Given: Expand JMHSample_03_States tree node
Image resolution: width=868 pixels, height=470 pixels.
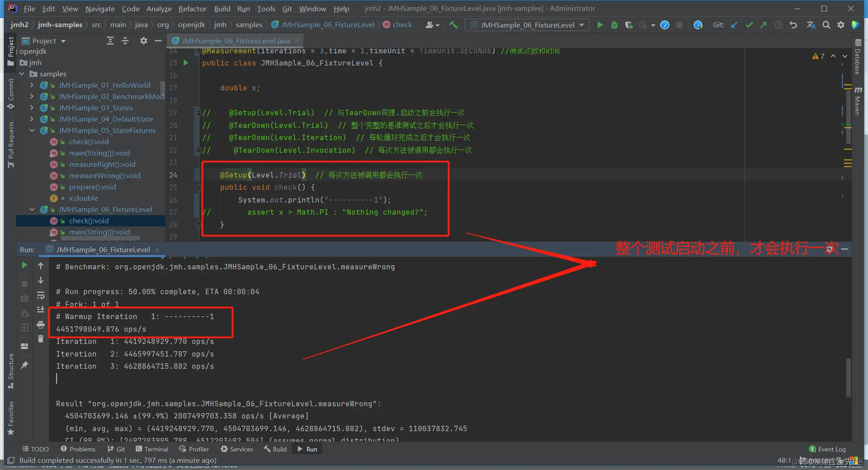Looking at the screenshot, I should (32, 108).
